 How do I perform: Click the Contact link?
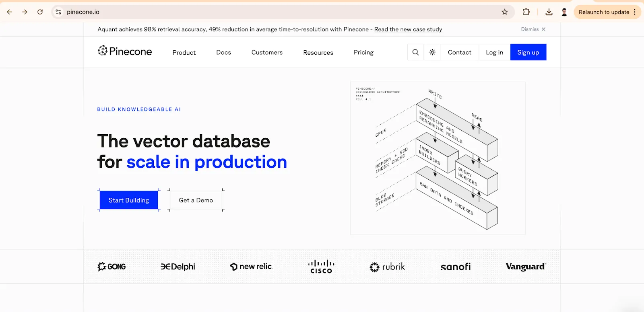[x=460, y=52]
